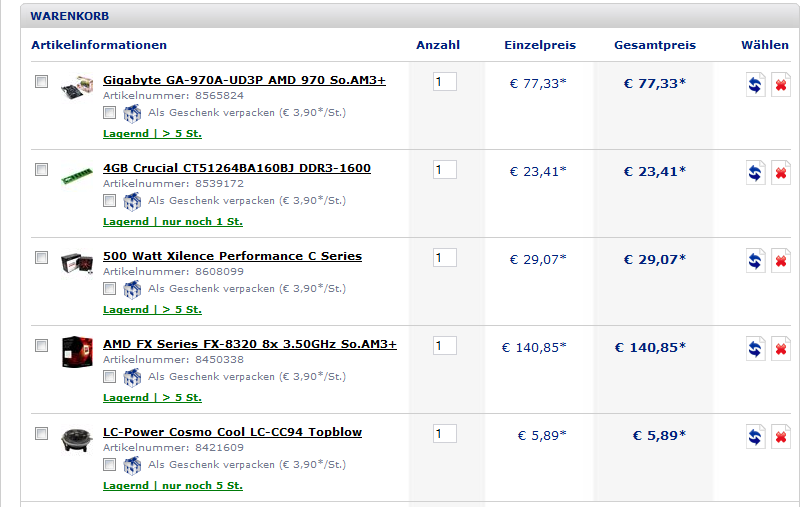807x507 pixels.
Task: Click the refresh icon for 4GB Crucial row
Action: pyautogui.click(x=756, y=172)
